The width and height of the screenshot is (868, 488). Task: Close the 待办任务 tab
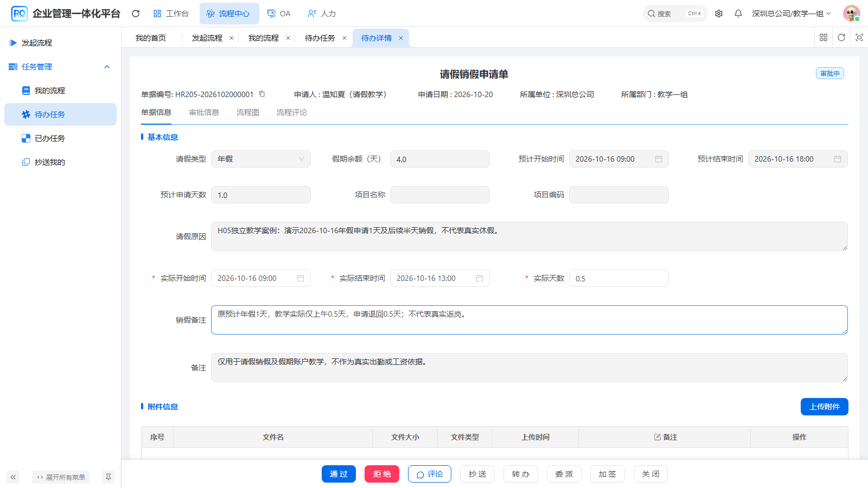pos(344,38)
